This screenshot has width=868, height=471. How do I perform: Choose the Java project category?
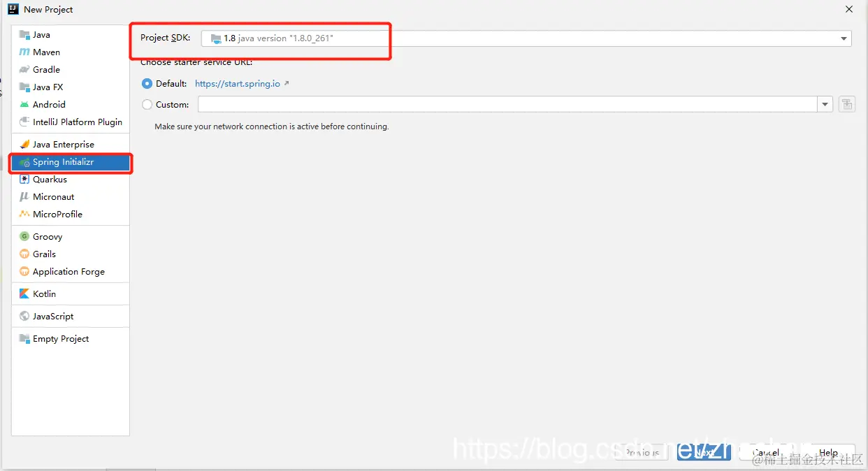pos(71,35)
